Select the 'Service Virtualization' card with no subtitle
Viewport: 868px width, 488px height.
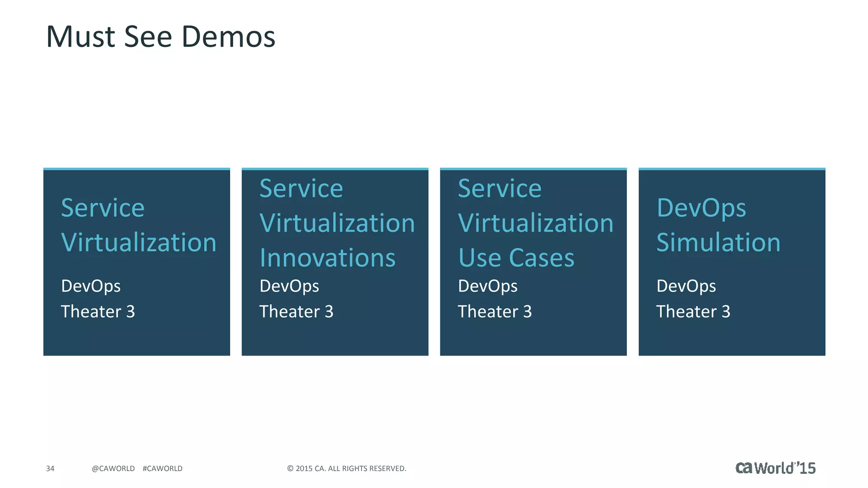[136, 262]
